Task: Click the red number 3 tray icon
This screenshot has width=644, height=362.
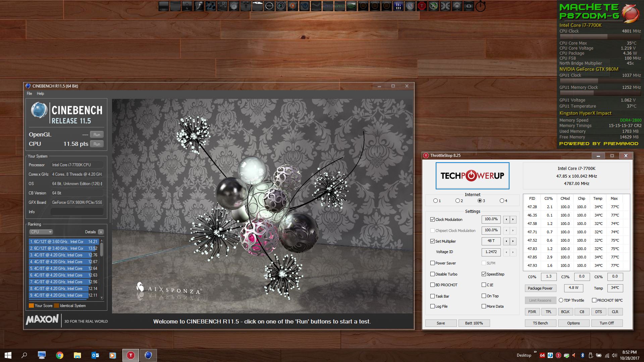Action: (558, 355)
